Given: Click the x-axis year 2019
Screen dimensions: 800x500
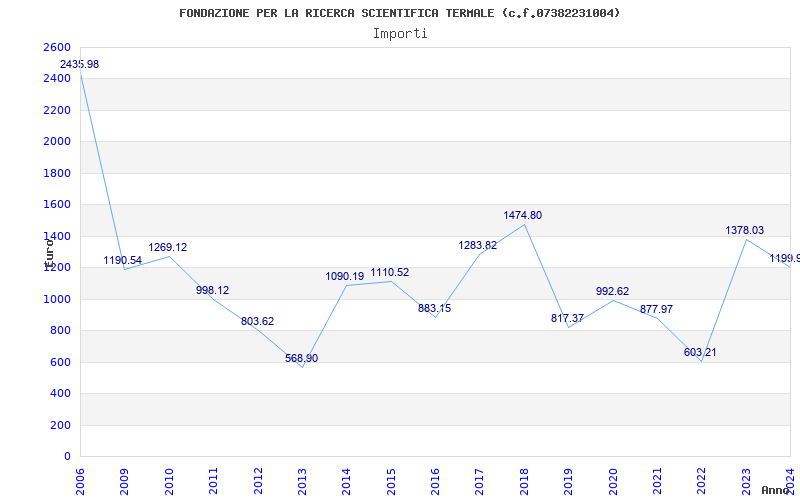Looking at the screenshot, I should [568, 481].
